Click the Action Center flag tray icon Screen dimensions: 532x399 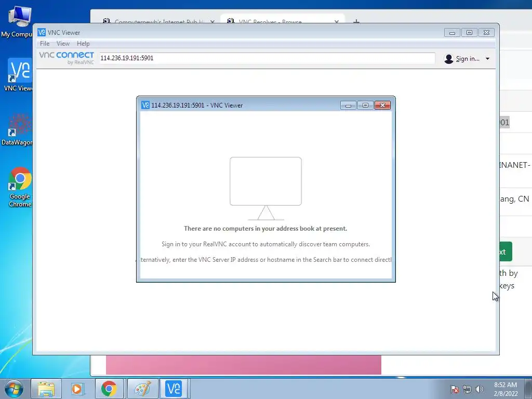454,389
